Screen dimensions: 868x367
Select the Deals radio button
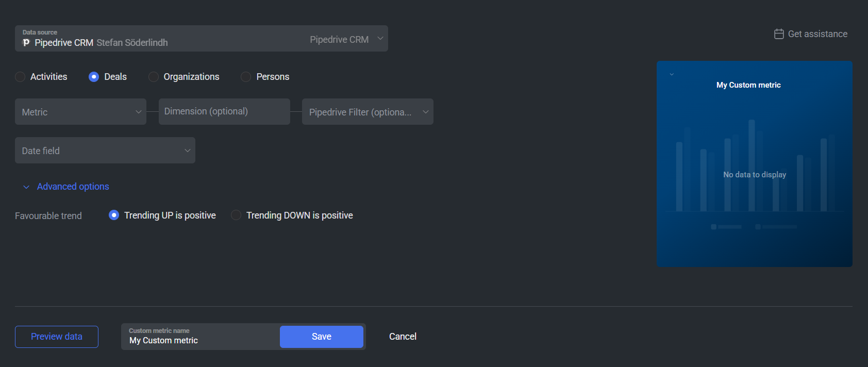tap(94, 77)
